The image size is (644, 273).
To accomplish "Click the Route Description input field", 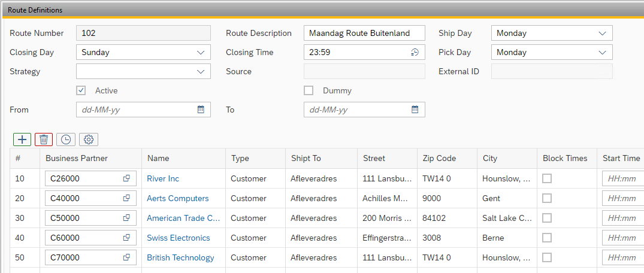I will click(364, 33).
